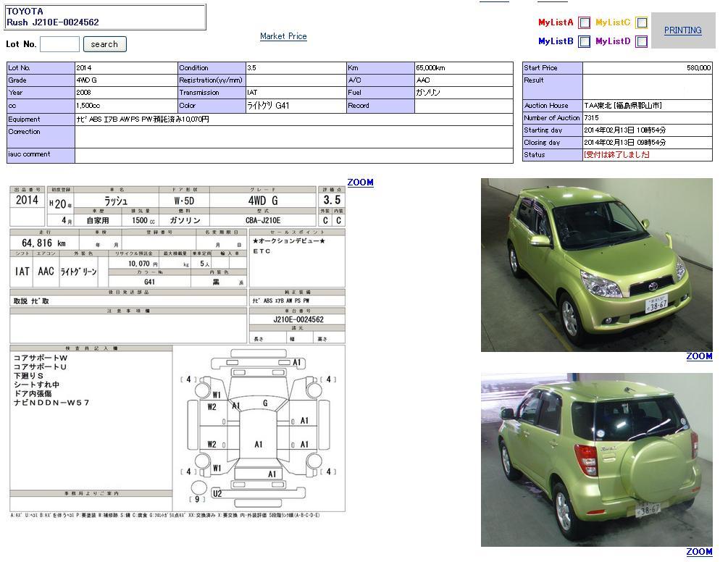Viewport: 728px width, 562px height.
Task: Click the Equipment row value text
Action: [143, 119]
